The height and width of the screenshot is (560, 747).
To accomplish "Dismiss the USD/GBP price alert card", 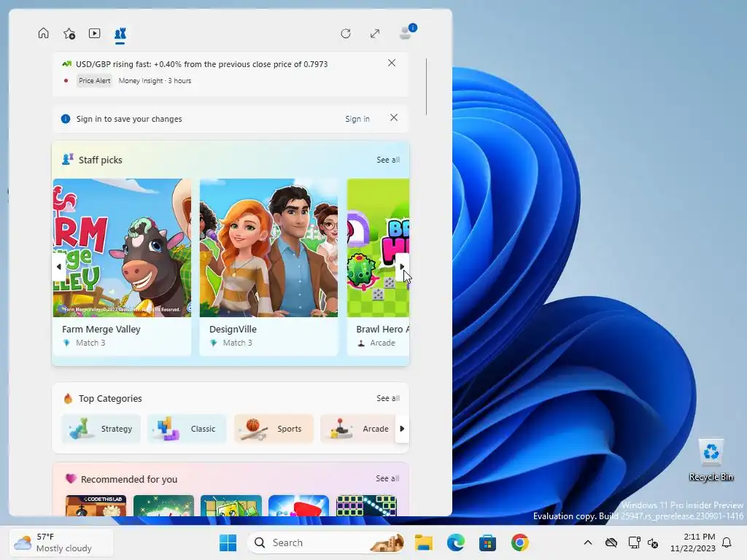I will click(392, 63).
